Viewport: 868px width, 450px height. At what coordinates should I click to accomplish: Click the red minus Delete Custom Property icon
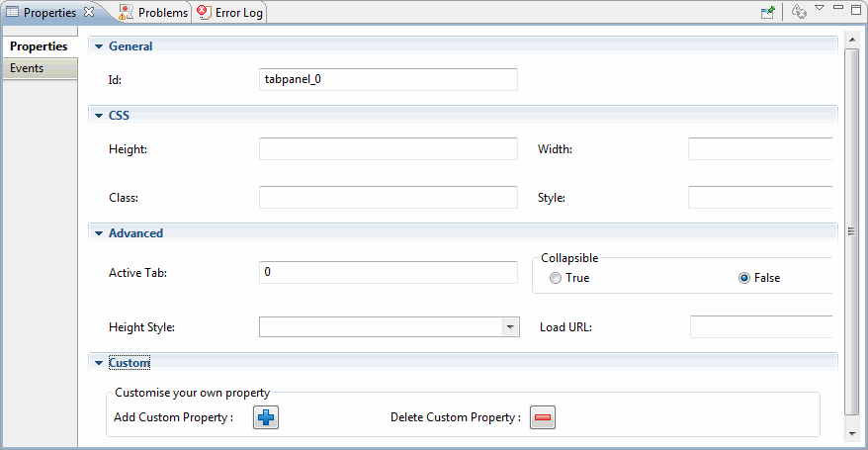coord(543,417)
